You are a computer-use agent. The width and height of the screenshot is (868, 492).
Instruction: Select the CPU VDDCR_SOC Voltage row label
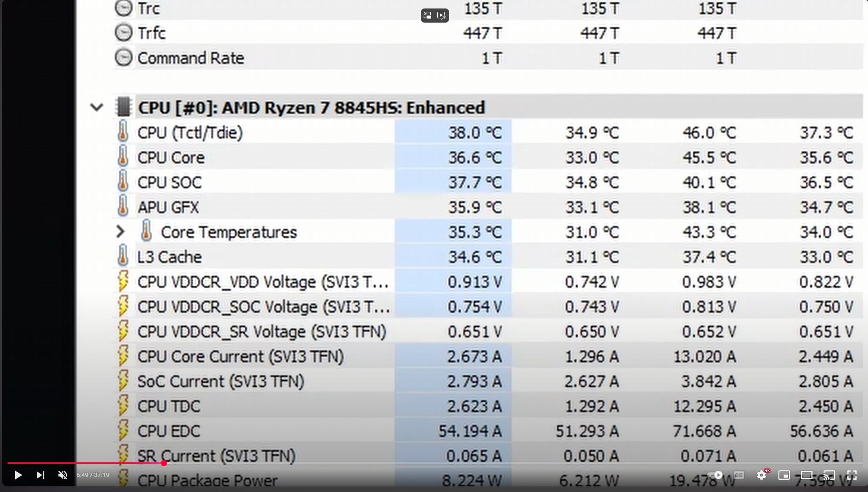pyautogui.click(x=264, y=307)
